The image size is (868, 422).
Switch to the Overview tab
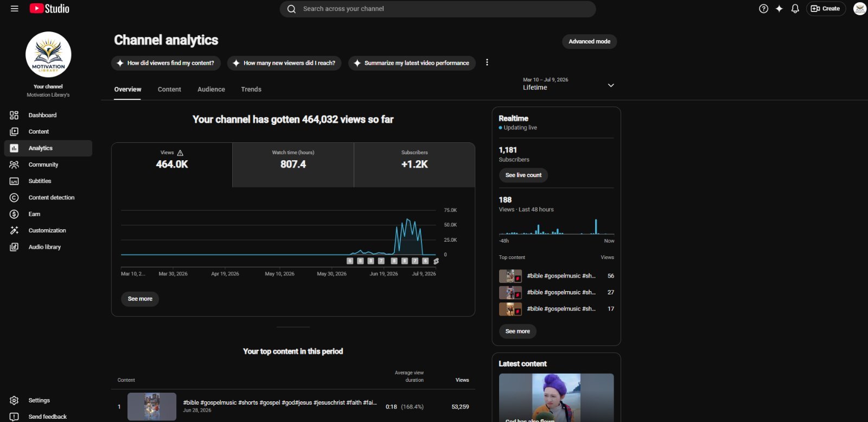click(127, 90)
